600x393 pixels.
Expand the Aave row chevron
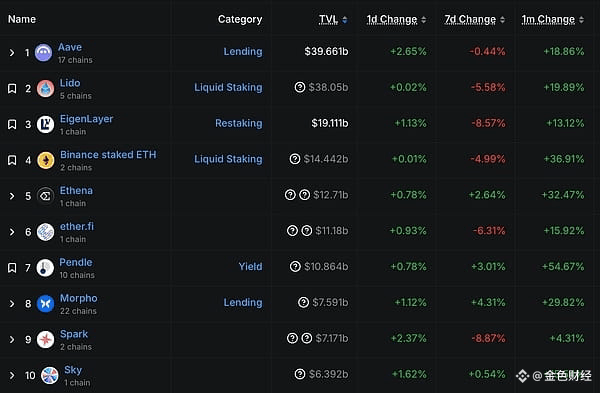point(12,52)
